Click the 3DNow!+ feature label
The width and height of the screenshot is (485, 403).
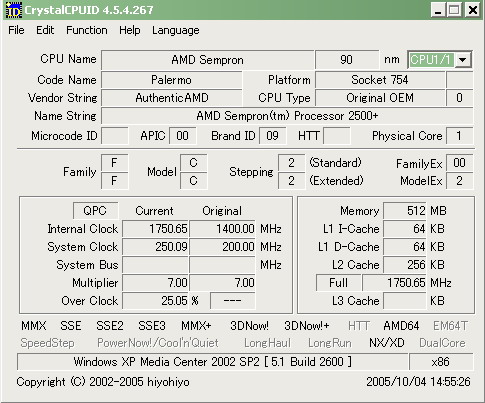(x=307, y=326)
